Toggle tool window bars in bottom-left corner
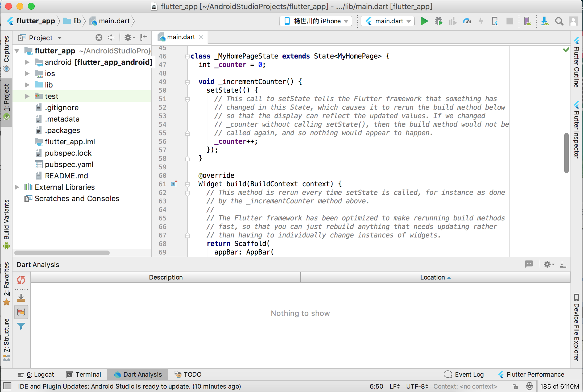The width and height of the screenshot is (583, 392). pos(7,386)
